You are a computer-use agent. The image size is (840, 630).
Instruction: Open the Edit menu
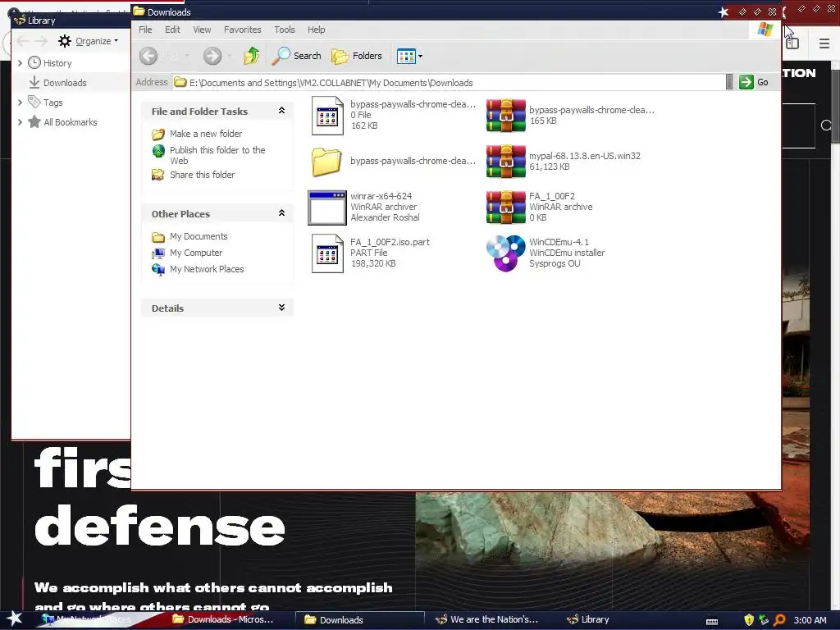172,30
